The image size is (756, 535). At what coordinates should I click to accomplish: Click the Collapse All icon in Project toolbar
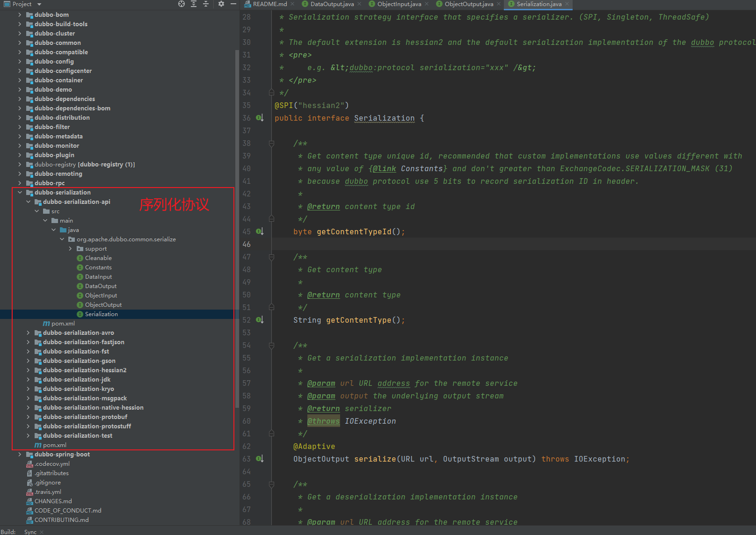click(206, 4)
